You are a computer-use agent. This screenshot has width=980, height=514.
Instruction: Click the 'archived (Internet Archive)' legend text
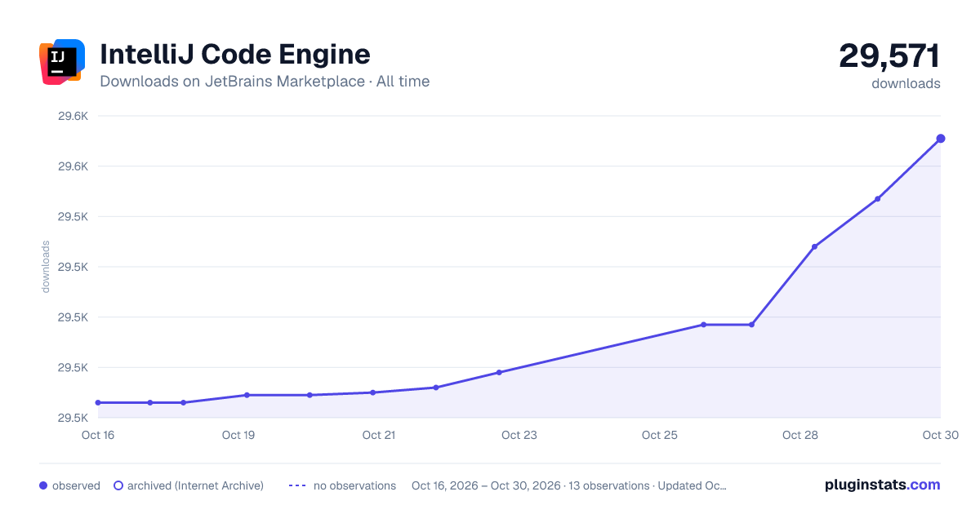tap(195, 485)
